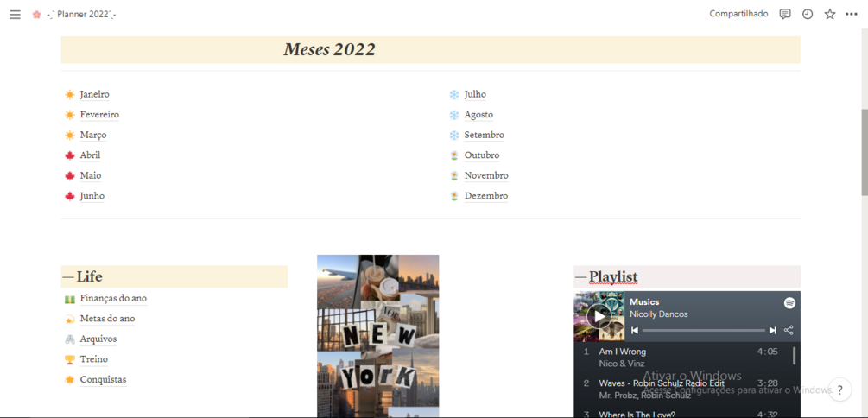The image size is (868, 418).
Task: Open the sidebar hamburger menu
Action: (x=15, y=15)
